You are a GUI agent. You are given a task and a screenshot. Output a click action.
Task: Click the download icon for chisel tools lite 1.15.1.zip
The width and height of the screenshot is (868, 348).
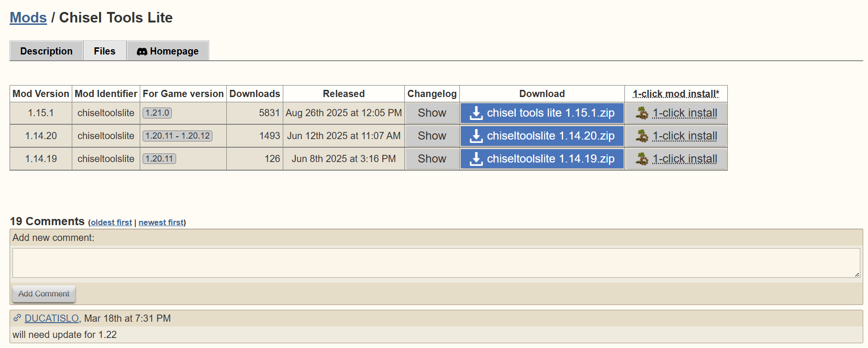point(476,113)
